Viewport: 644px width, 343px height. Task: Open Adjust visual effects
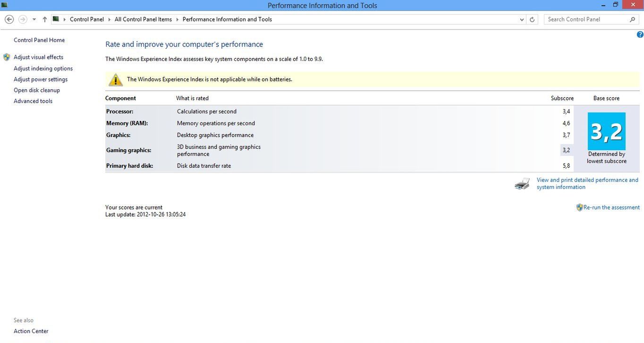coord(38,57)
